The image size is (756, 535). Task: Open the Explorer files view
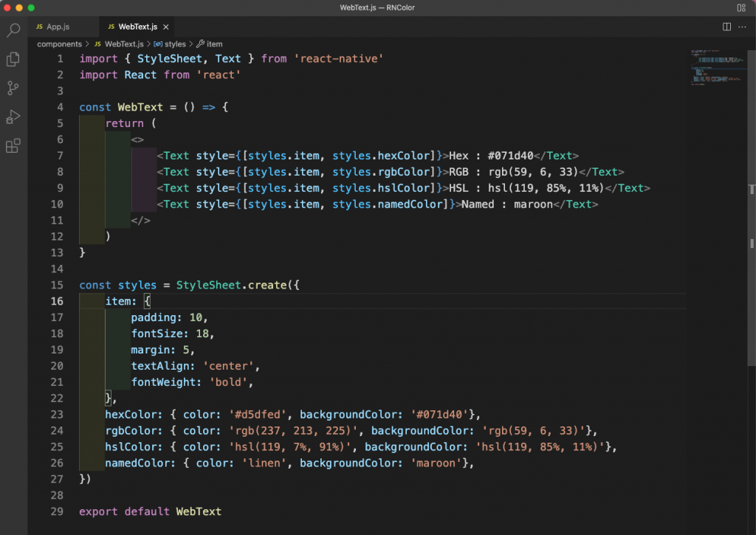13,59
